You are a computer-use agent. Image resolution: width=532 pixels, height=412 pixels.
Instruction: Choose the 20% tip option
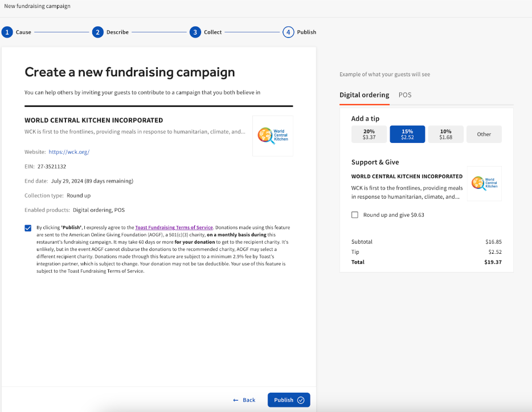(369, 134)
